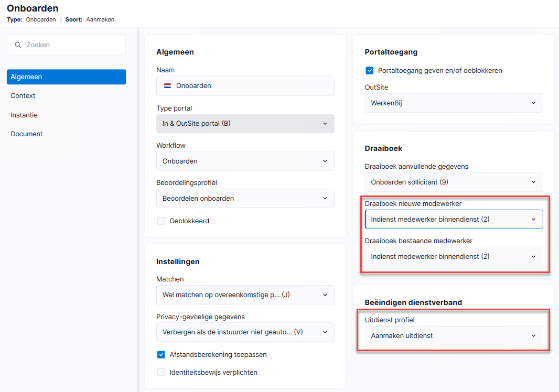Open Draaiboek nieuwe medewerker dropdown
559x392 pixels.
[454, 219]
